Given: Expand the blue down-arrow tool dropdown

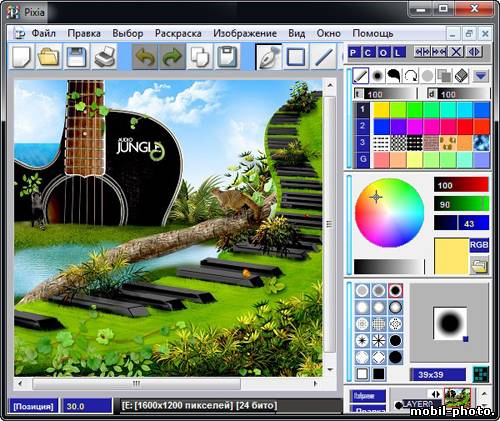Looking at the screenshot, I should pyautogui.click(x=480, y=76).
